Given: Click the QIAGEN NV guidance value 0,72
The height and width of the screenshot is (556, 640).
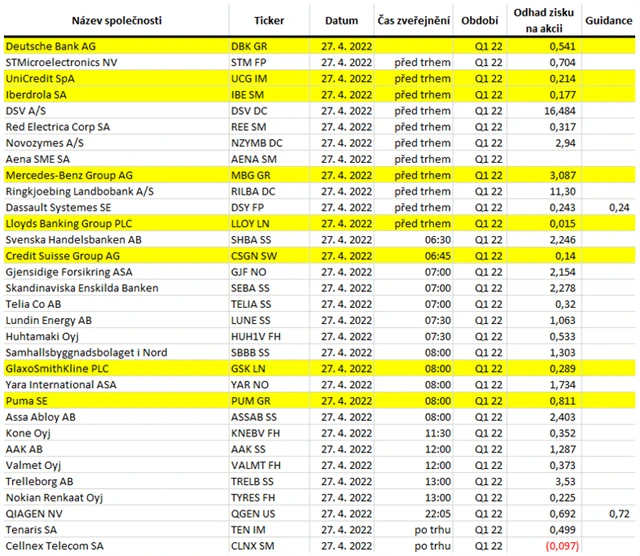Looking at the screenshot, I should [x=618, y=513].
